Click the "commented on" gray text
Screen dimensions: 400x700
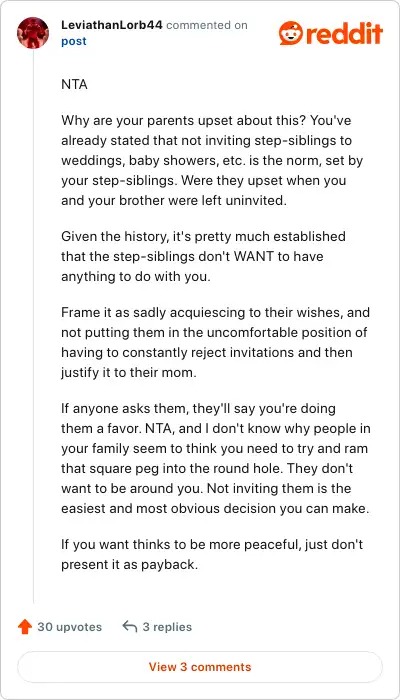[x=207, y=25]
